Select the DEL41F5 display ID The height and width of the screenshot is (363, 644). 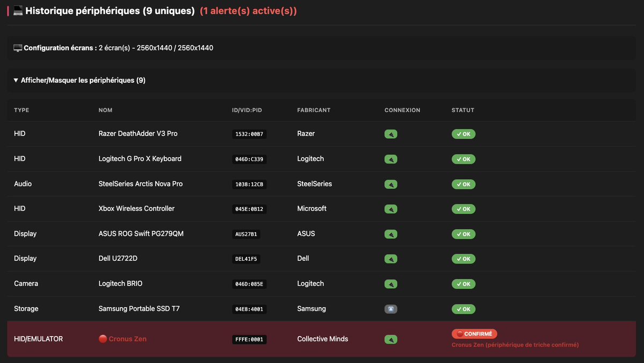pos(246,259)
